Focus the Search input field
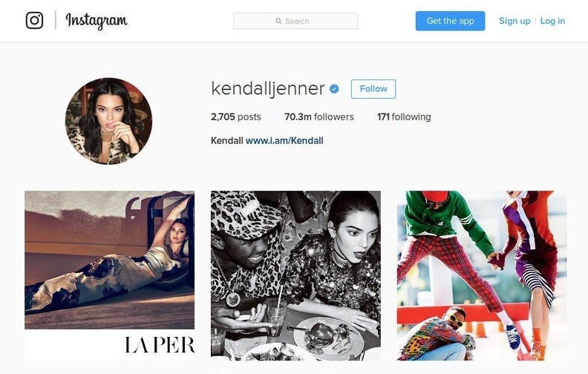Image resolution: width=588 pixels, height=374 pixels. pyautogui.click(x=295, y=21)
